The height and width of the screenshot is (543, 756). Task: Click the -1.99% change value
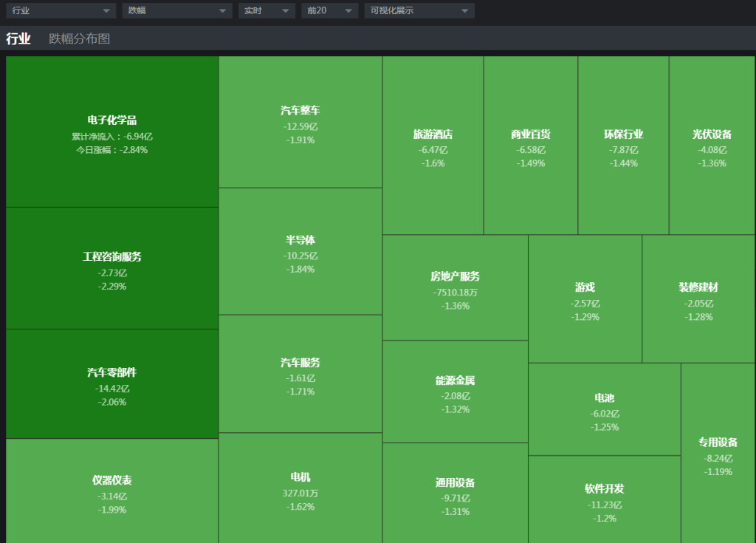coord(112,510)
